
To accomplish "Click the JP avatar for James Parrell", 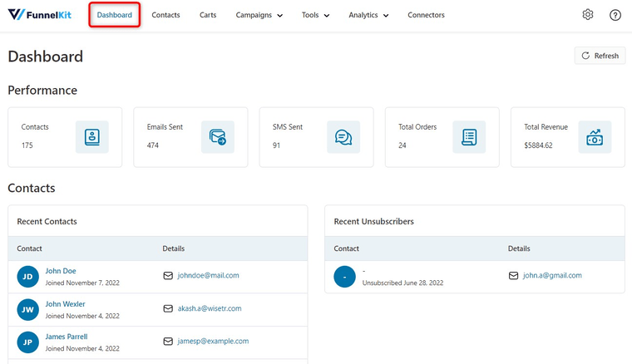I will click(x=27, y=342).
